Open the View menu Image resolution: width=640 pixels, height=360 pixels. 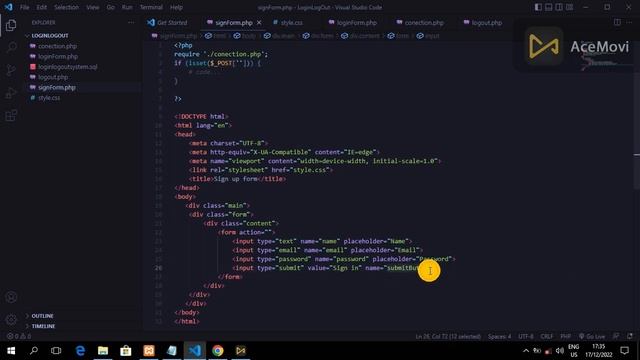(93, 7)
